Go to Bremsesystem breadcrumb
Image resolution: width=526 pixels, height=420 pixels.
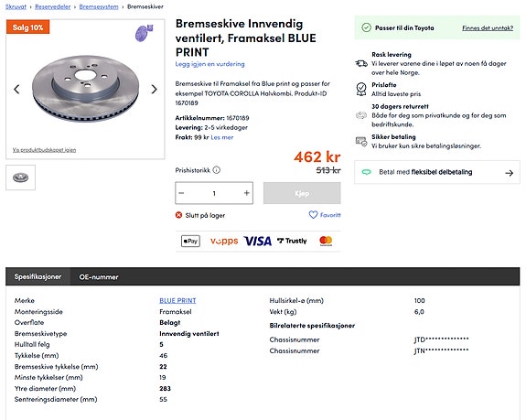(99, 6)
